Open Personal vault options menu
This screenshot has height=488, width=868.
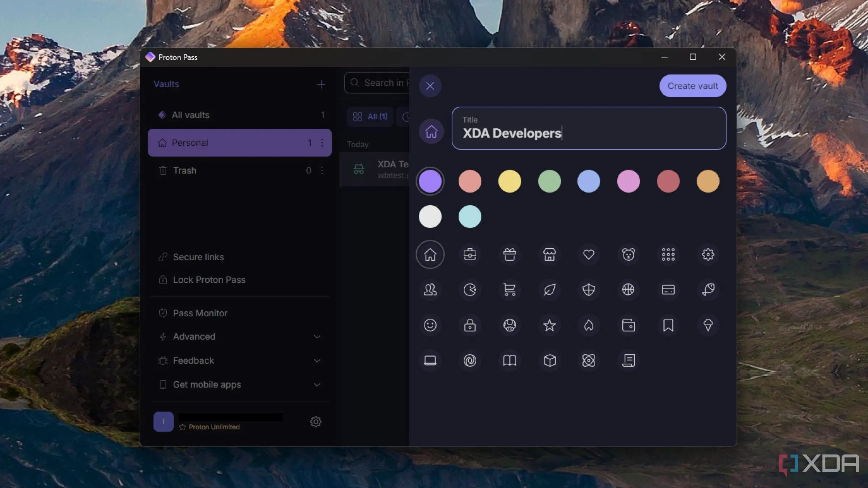(322, 143)
